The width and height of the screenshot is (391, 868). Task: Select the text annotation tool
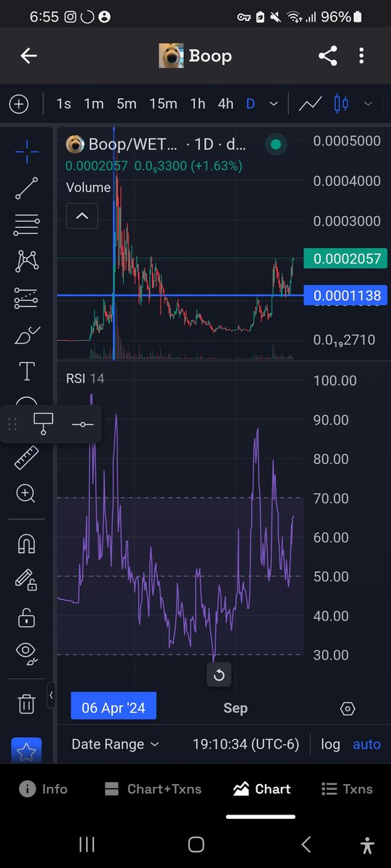(27, 372)
